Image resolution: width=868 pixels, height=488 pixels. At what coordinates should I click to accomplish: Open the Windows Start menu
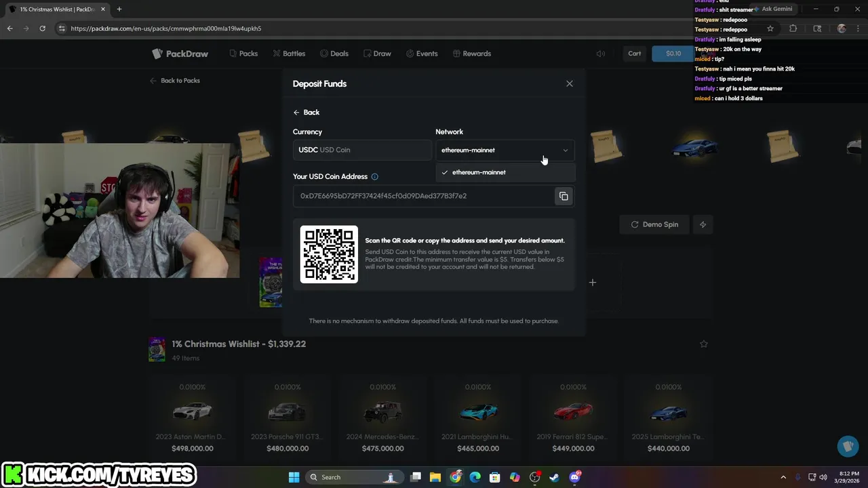(x=294, y=477)
